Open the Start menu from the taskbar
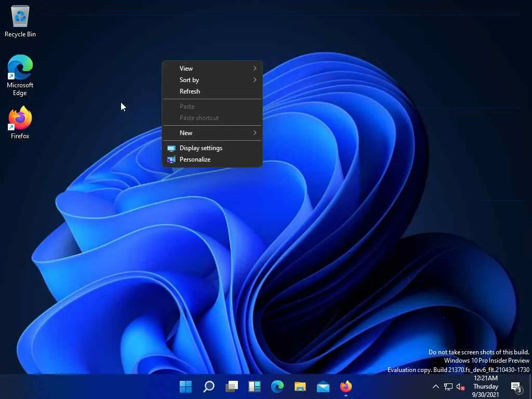 [185, 387]
